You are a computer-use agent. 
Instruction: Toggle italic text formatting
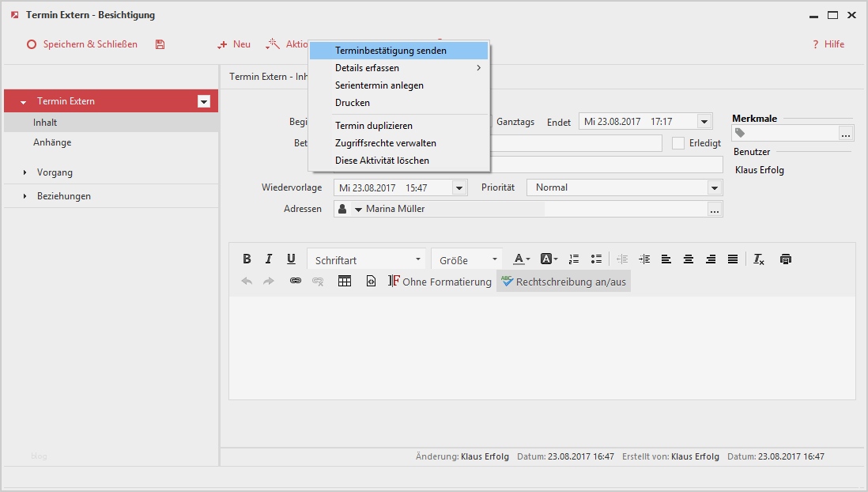[x=269, y=259]
